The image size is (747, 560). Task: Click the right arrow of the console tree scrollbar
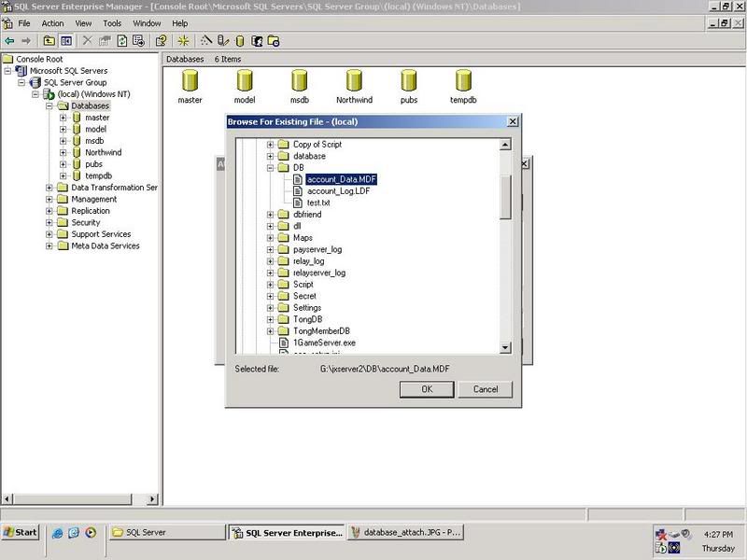click(x=152, y=499)
